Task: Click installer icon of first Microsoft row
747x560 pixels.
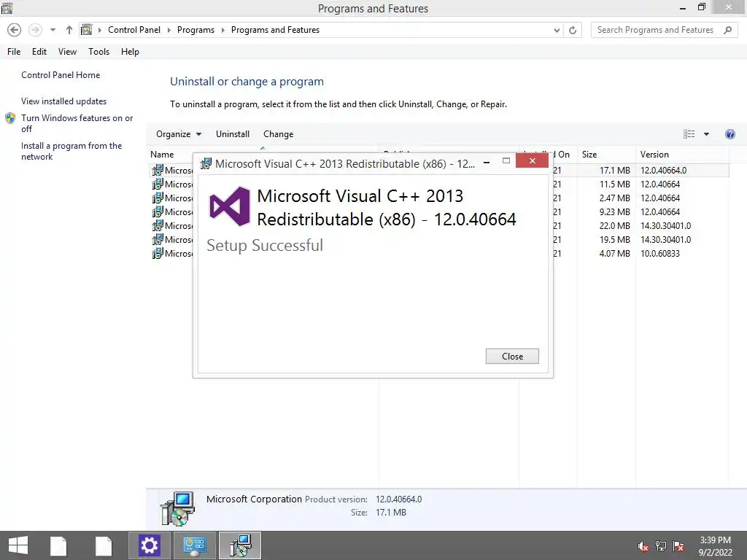Action: point(158,170)
